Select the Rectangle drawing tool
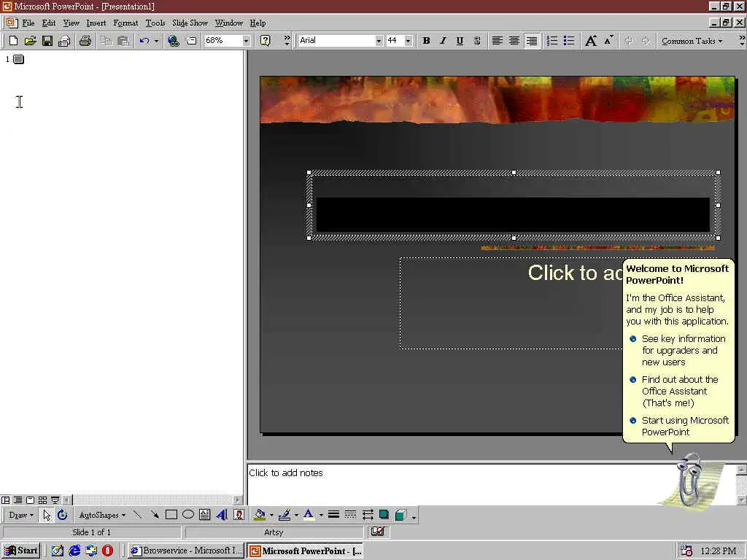The height and width of the screenshot is (560, 747). tap(171, 515)
